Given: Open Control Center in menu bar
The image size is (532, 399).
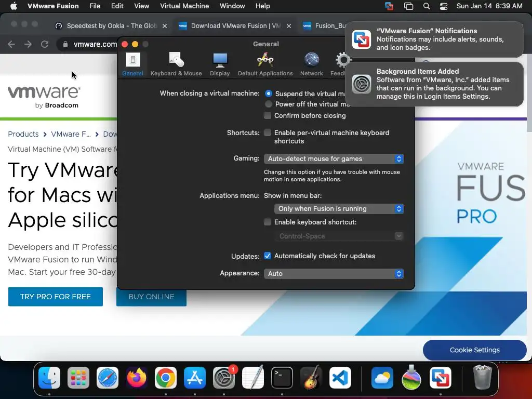Looking at the screenshot, I should point(444,6).
